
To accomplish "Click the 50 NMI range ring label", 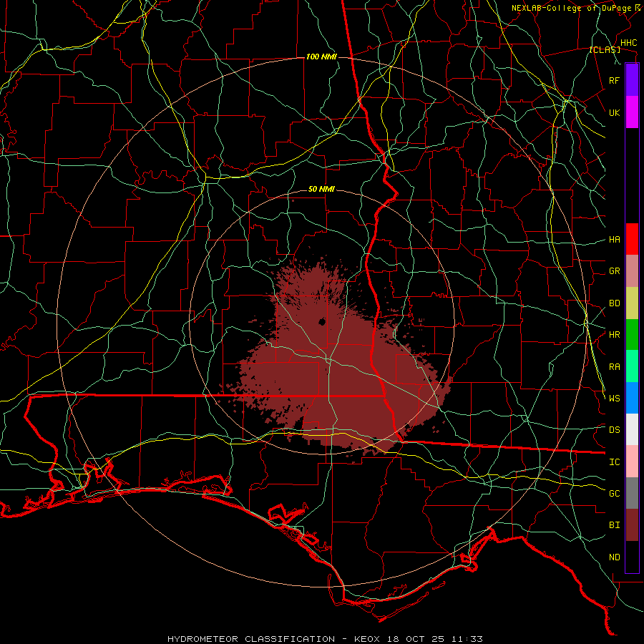I will point(321,190).
